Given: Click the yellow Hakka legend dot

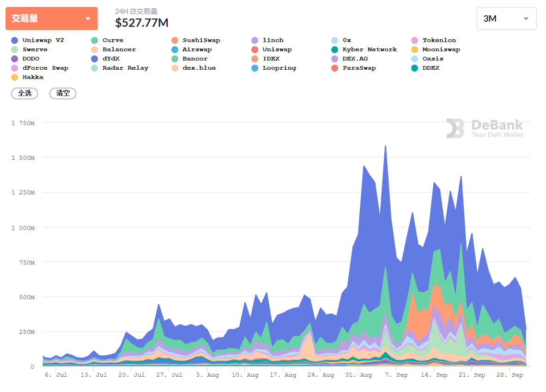Looking at the screenshot, I should click(x=15, y=77).
